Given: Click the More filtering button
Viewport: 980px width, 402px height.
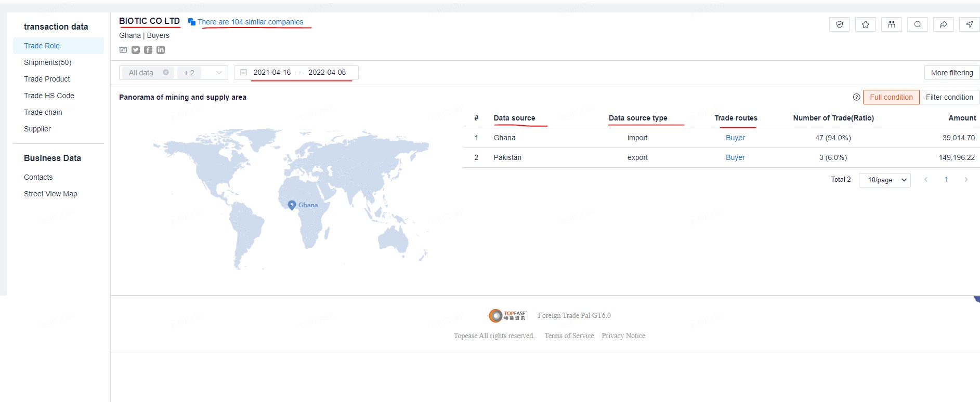Looking at the screenshot, I should click(952, 73).
